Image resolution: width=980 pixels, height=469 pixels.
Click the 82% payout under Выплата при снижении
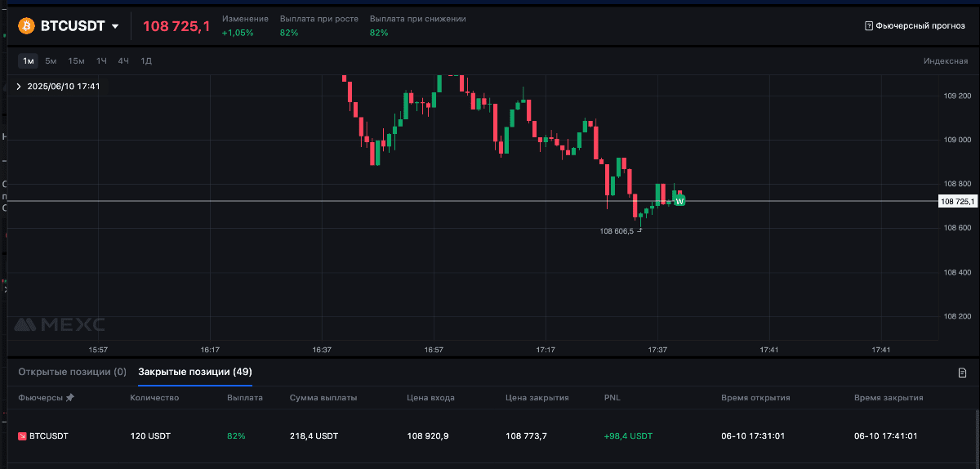(x=379, y=33)
